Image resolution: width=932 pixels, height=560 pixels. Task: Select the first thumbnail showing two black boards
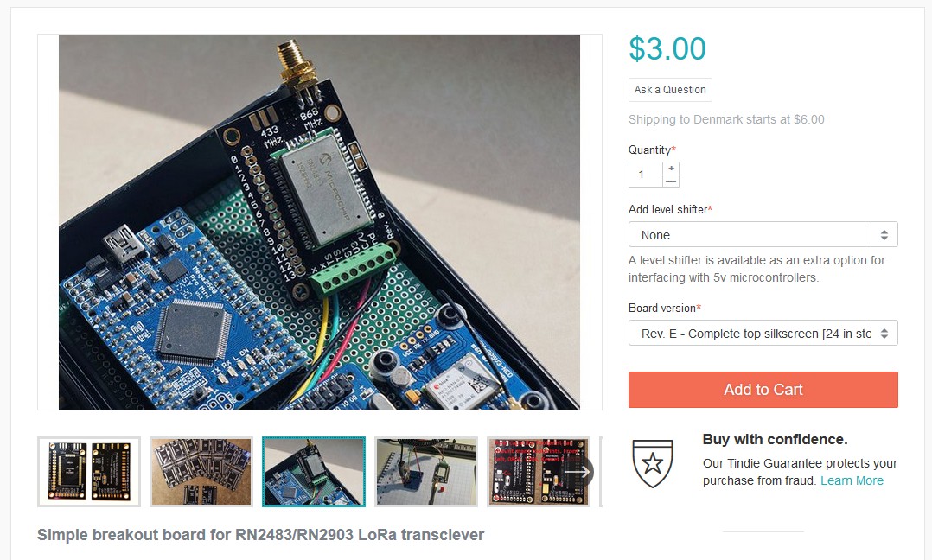(89, 472)
